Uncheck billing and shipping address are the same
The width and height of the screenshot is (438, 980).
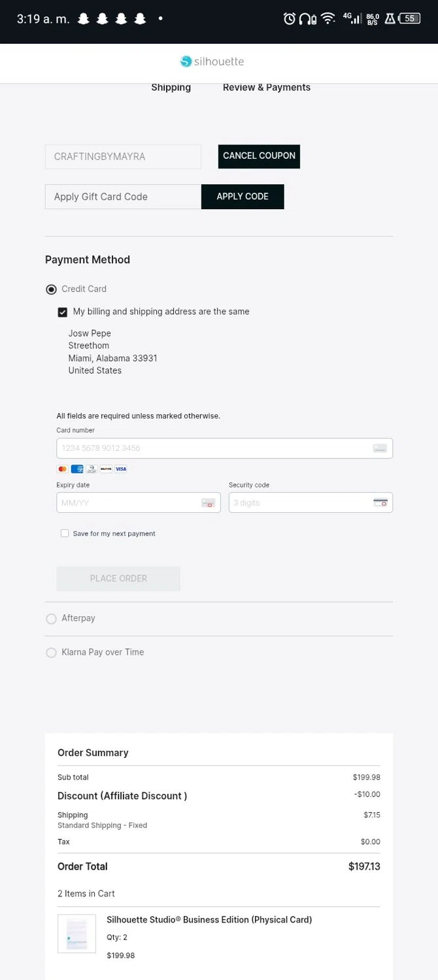click(63, 312)
